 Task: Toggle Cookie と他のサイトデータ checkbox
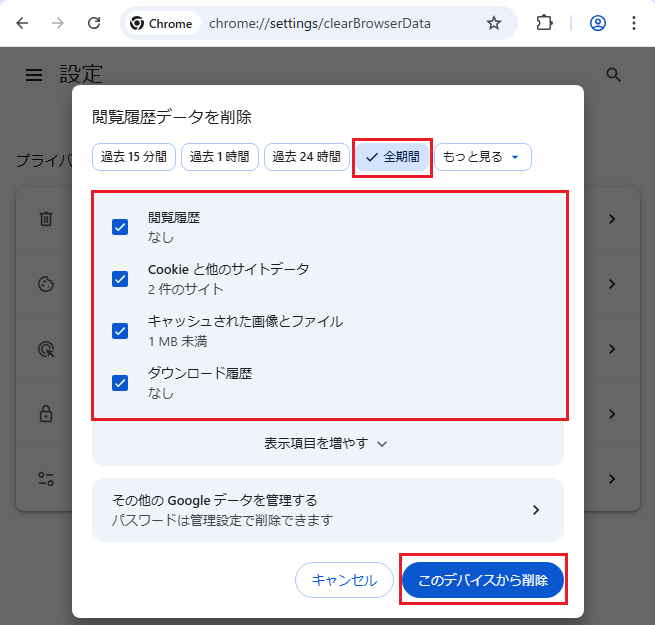[120, 279]
